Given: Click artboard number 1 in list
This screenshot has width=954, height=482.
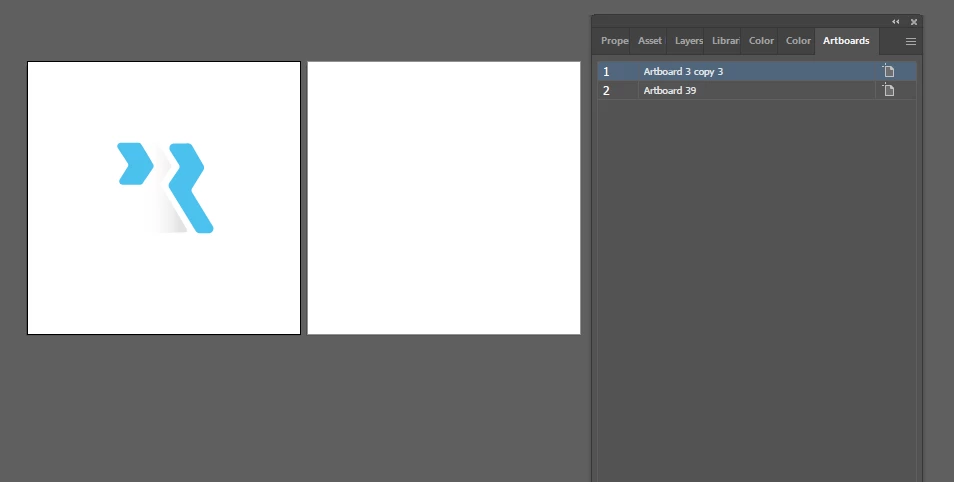Looking at the screenshot, I should pos(606,72).
